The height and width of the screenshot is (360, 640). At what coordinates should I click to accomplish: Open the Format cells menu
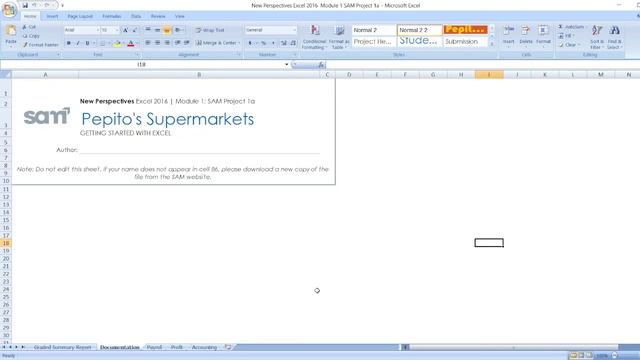coord(543,36)
